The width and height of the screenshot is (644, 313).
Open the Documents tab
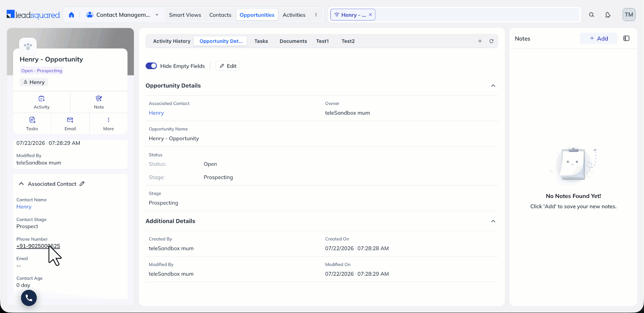pos(293,41)
